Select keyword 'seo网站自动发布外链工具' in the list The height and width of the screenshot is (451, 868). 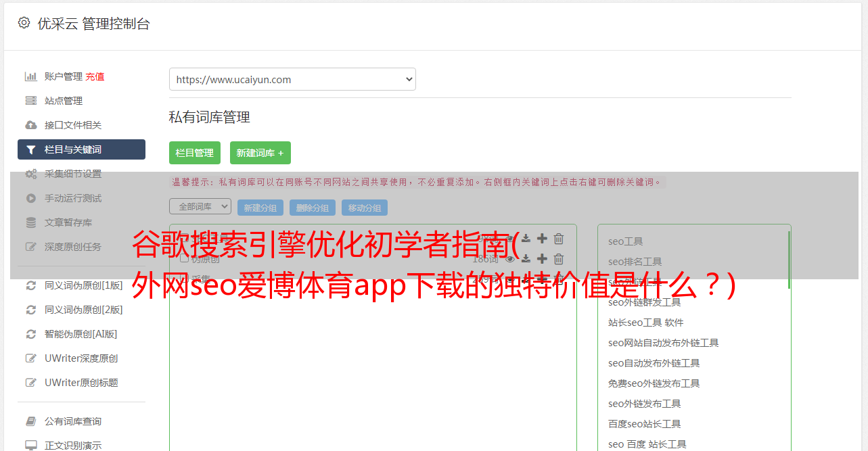click(664, 343)
